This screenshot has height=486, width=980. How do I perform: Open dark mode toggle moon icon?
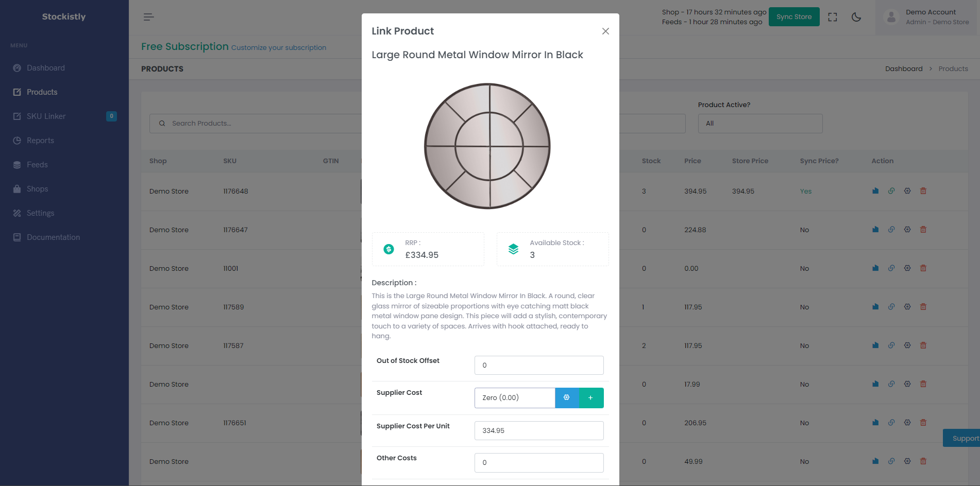pos(856,16)
